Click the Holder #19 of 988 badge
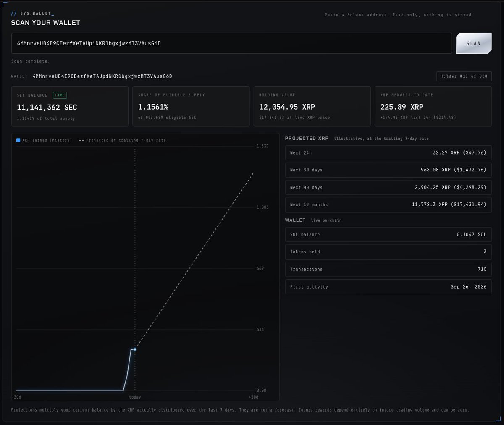 click(464, 76)
